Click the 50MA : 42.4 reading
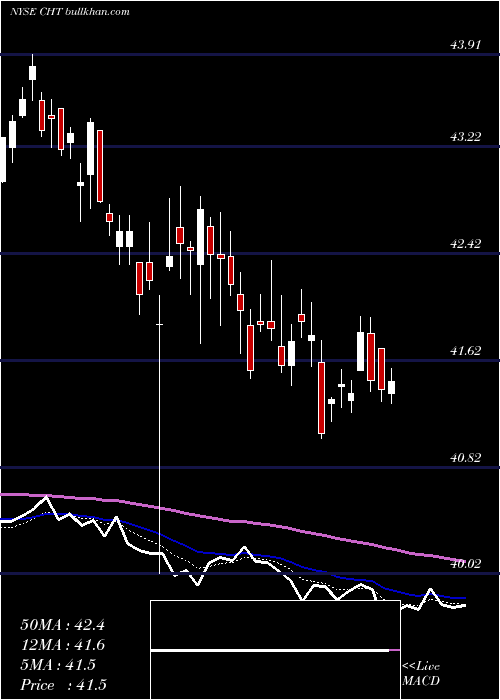 [62, 625]
